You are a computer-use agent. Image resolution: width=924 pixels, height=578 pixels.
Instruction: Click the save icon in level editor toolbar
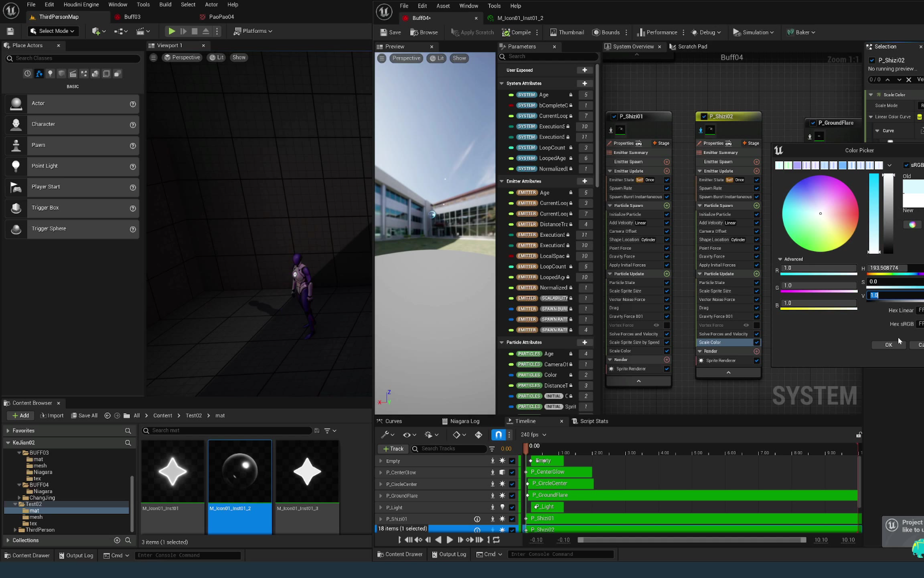(10, 31)
